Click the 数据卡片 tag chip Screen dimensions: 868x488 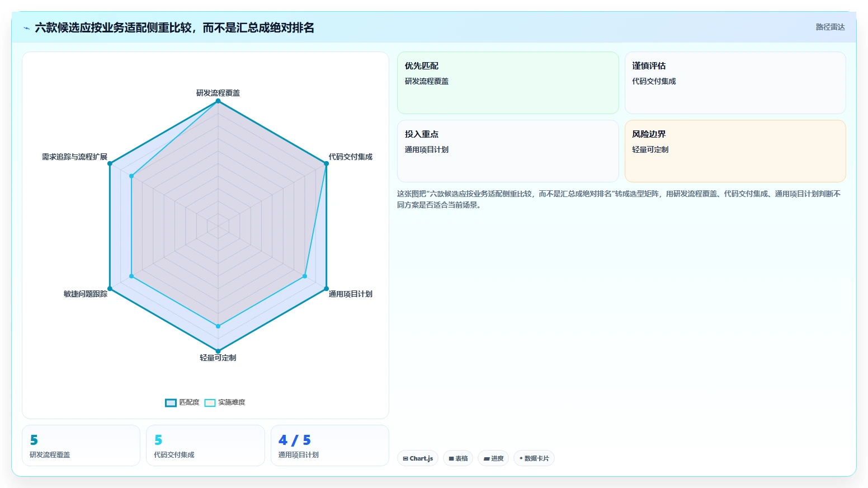(534, 458)
